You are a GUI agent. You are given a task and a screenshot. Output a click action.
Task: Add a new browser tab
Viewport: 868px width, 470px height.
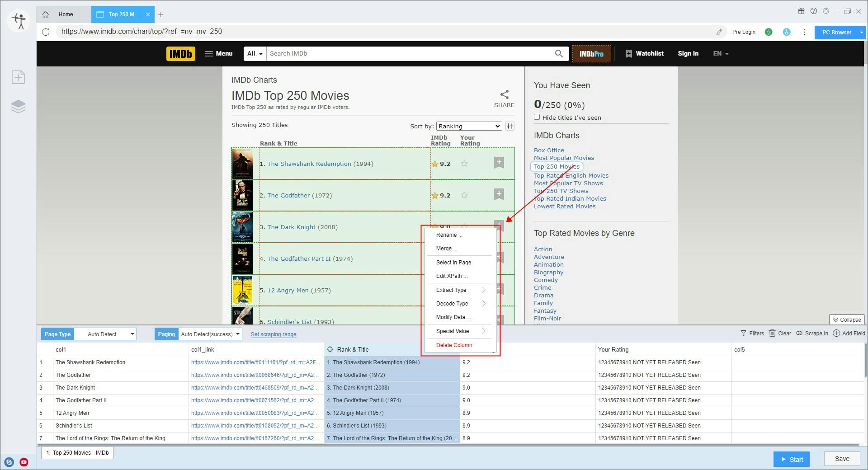pyautogui.click(x=160, y=14)
